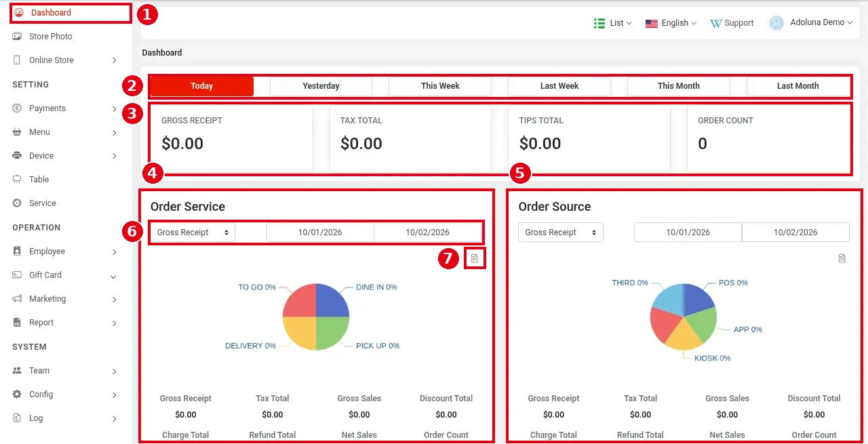868x444 pixels.
Task: Click the Marketing megaphone icon
Action: tap(17, 299)
